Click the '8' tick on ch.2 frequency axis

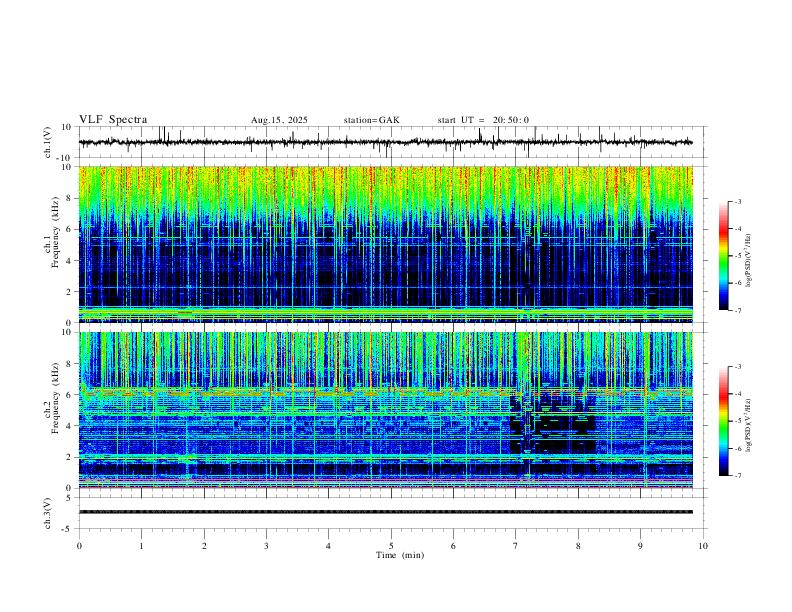[x=69, y=364]
